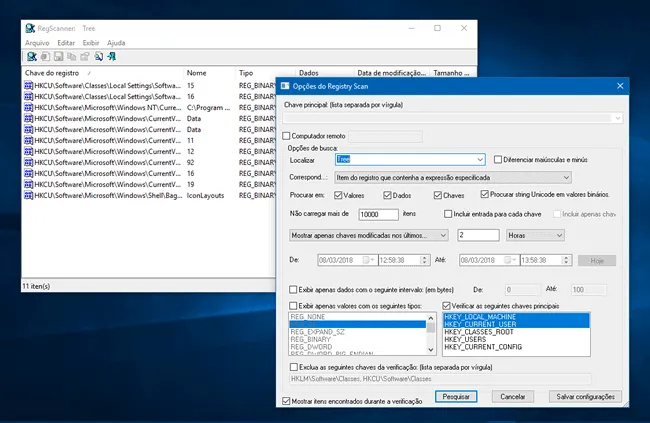This screenshot has height=423, width=650.
Task: Toggle Diferenciar maiúsculas e minús checkbox
Action: 498,160
